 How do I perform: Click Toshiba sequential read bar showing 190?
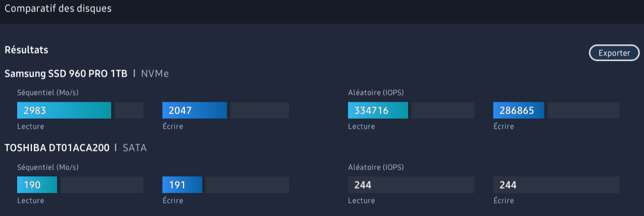coord(37,185)
